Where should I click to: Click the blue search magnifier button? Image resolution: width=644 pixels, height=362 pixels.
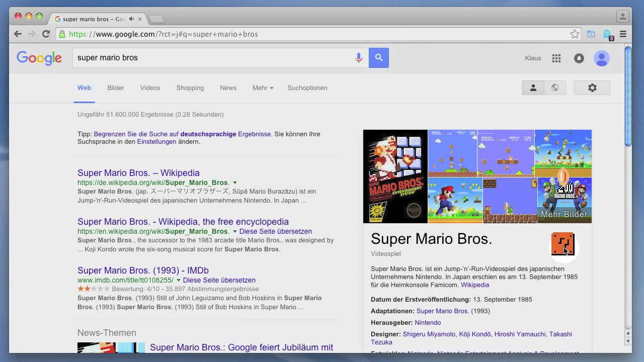pyautogui.click(x=379, y=58)
